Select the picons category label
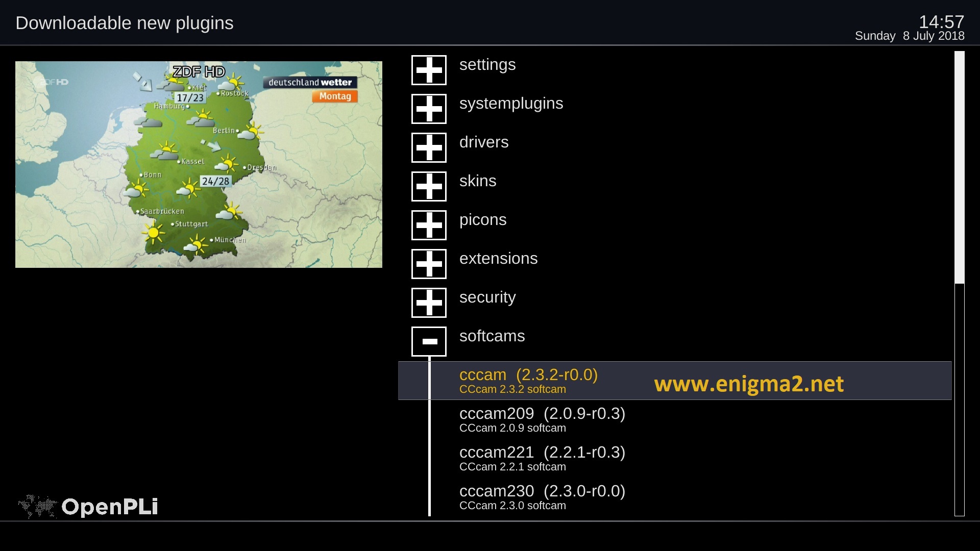The height and width of the screenshot is (551, 980). pyautogui.click(x=483, y=220)
